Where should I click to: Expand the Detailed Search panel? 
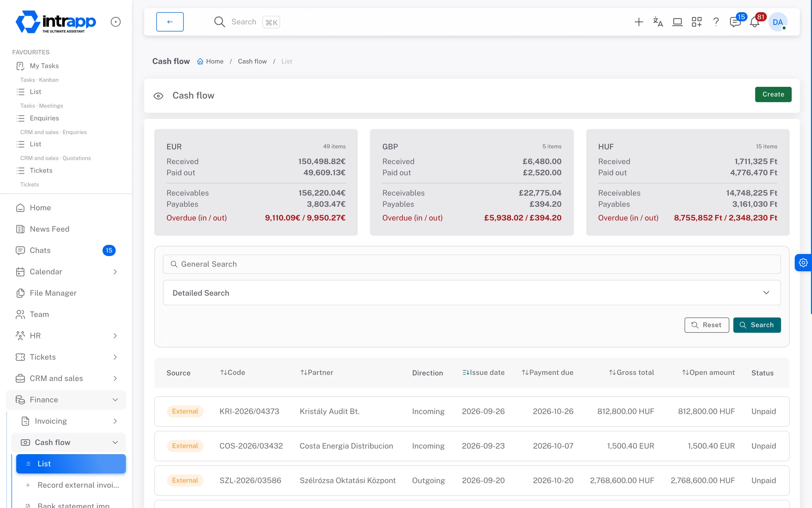472,293
